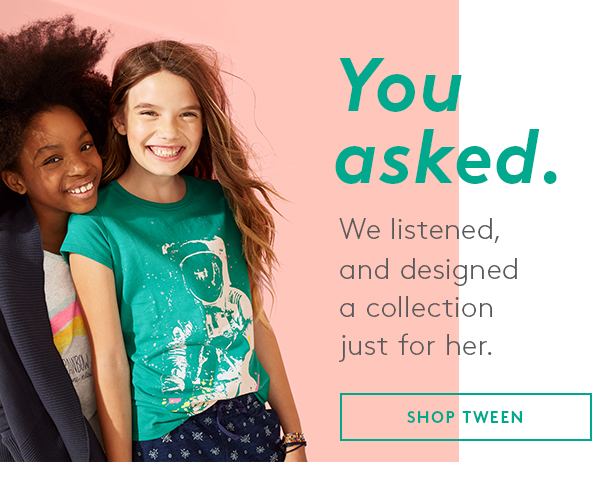Click the 'and designed' text line
This screenshot has width=600, height=488.
(x=429, y=269)
